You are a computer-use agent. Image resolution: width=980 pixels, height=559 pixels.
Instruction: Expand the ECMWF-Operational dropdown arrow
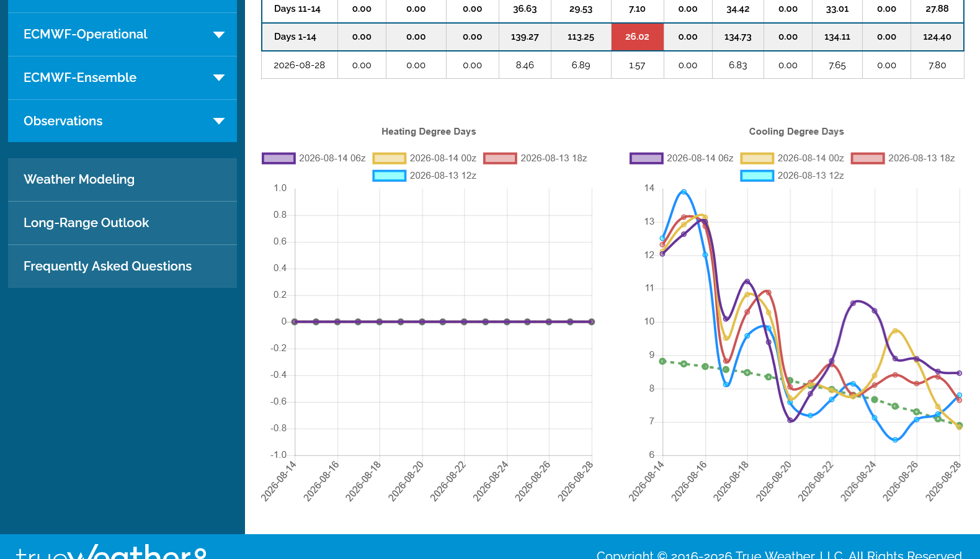218,35
